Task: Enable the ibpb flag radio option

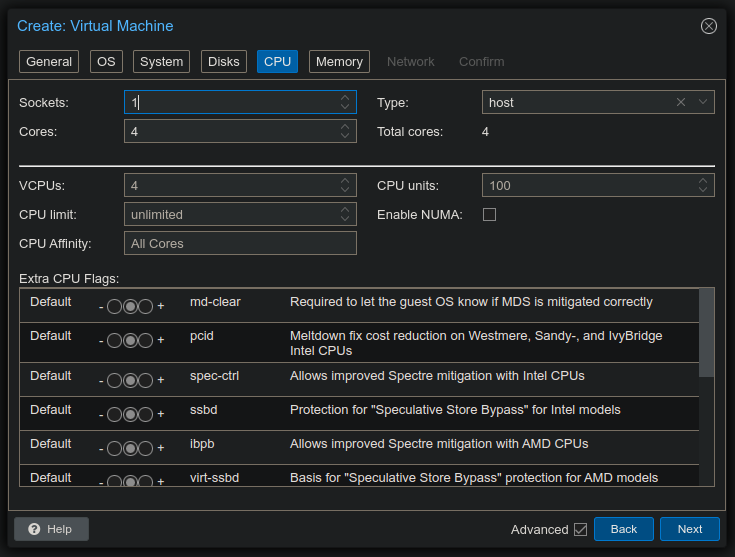Action: [146, 448]
